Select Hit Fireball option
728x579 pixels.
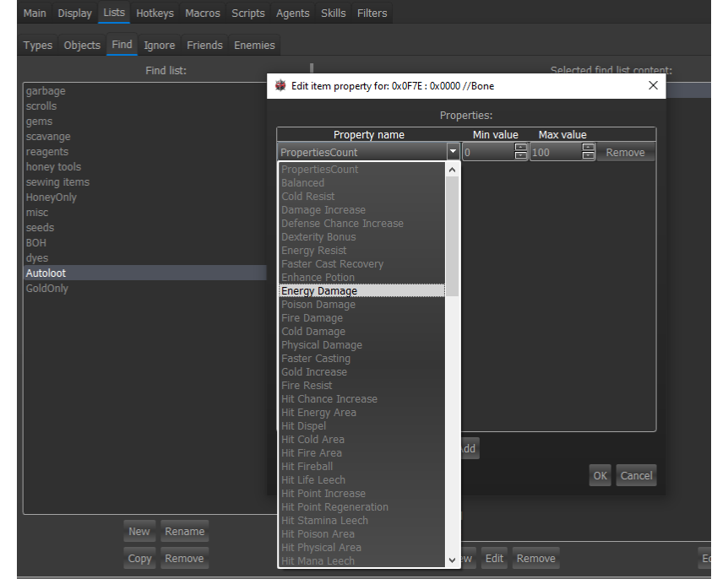(x=361, y=466)
